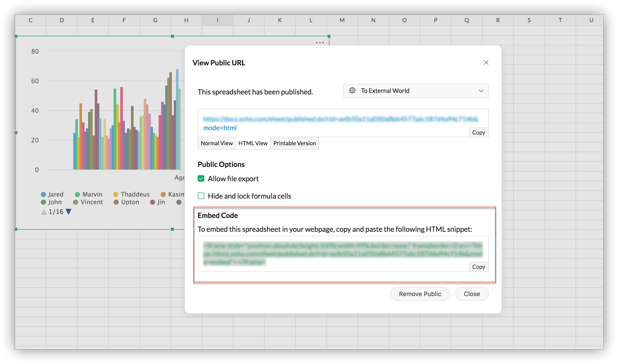Switch to HTML View tab

[x=253, y=143]
